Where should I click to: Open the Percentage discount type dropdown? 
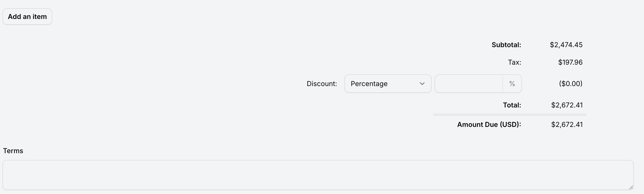point(387,83)
